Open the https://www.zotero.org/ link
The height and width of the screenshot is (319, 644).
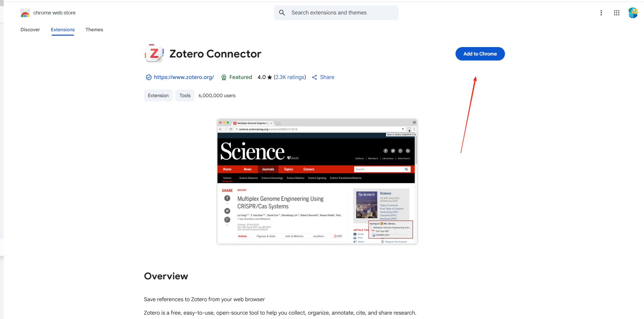click(x=184, y=77)
